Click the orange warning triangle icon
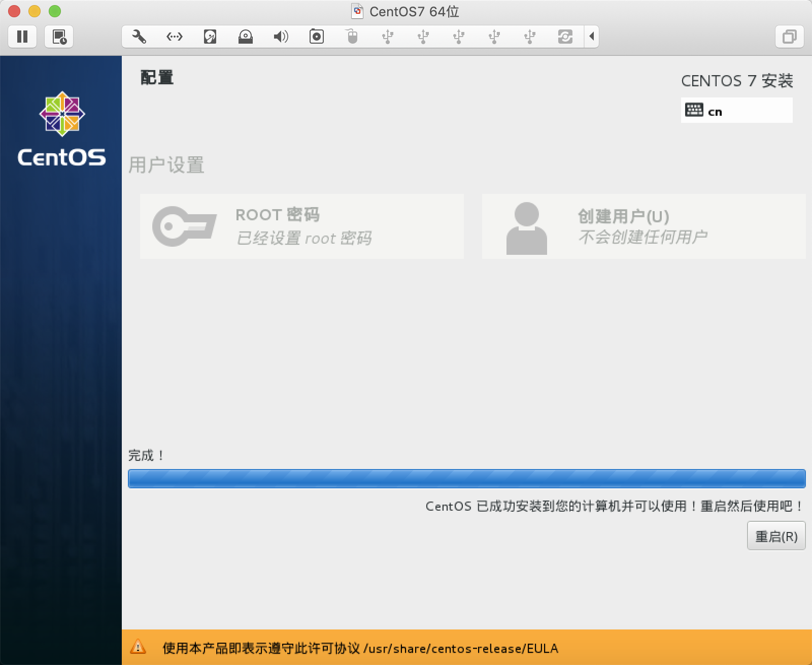812x665 pixels. coord(138,647)
